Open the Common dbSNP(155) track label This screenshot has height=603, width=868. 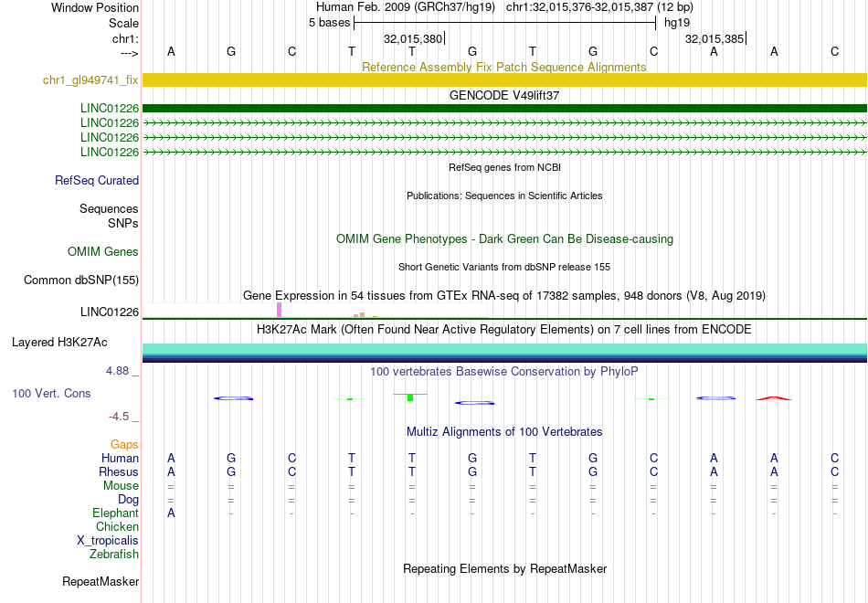(x=81, y=280)
